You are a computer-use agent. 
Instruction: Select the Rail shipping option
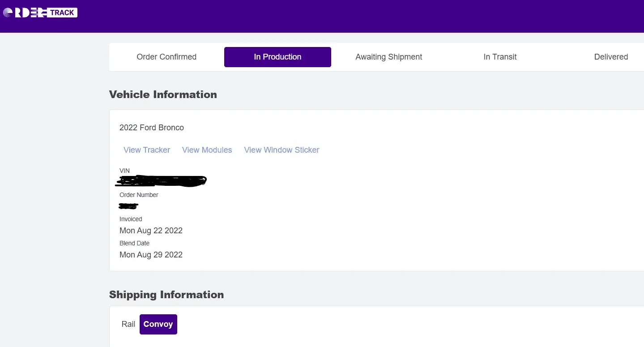[x=128, y=324]
